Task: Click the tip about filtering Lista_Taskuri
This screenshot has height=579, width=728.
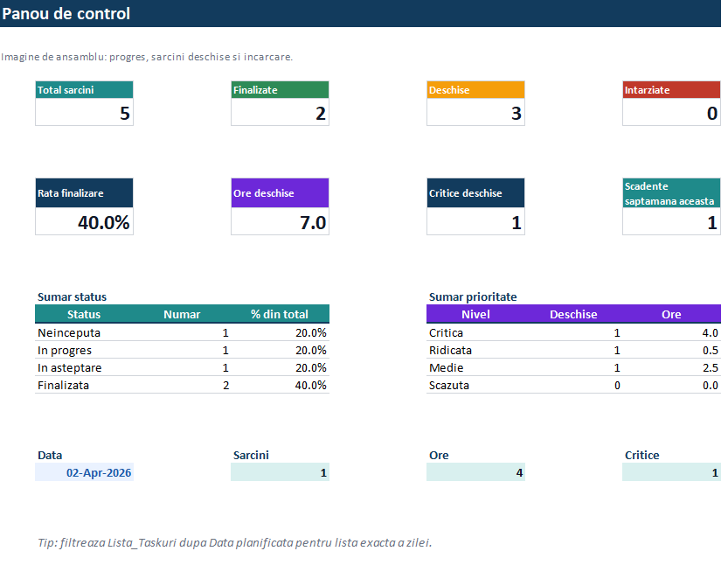Action: coord(234,542)
